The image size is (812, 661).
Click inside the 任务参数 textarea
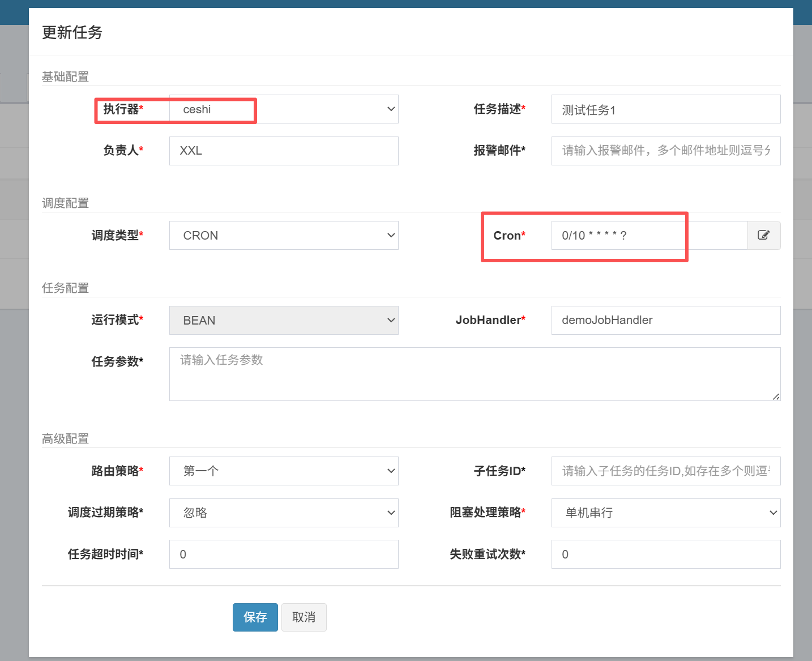pos(474,374)
